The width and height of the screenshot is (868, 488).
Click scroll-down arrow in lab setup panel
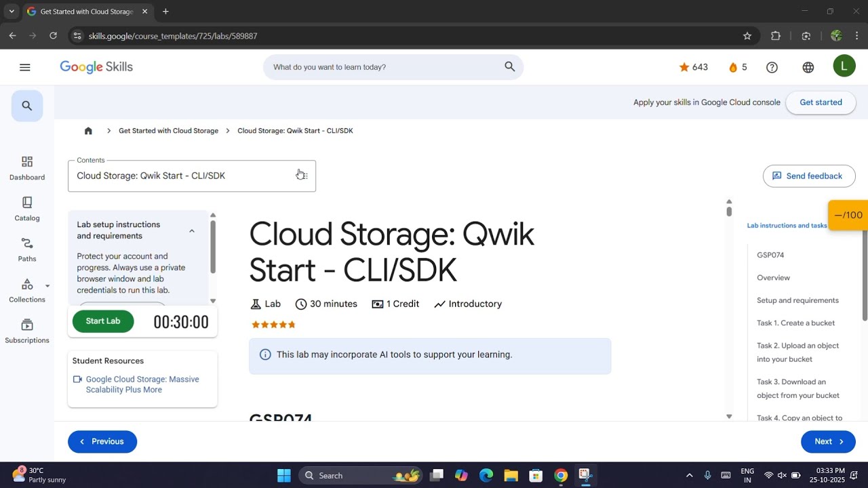tap(213, 301)
